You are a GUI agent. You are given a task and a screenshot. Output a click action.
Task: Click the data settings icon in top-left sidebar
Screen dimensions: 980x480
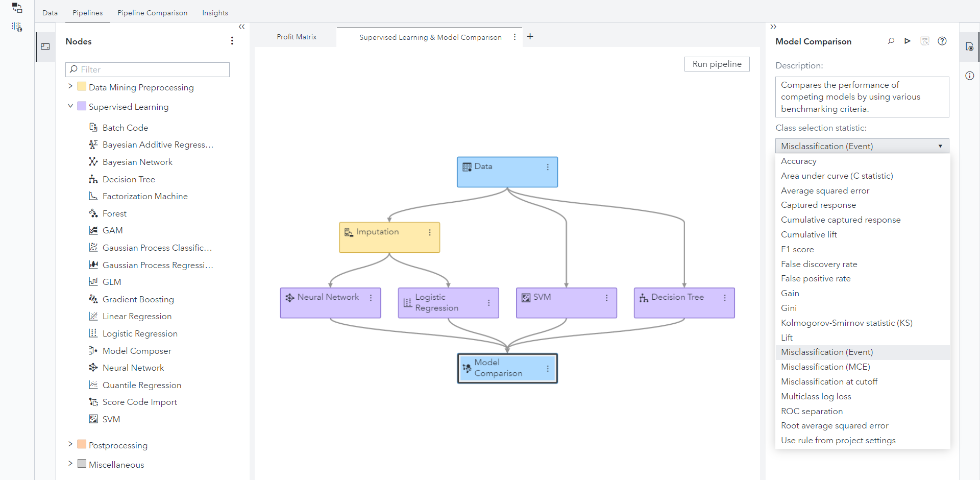(x=17, y=27)
